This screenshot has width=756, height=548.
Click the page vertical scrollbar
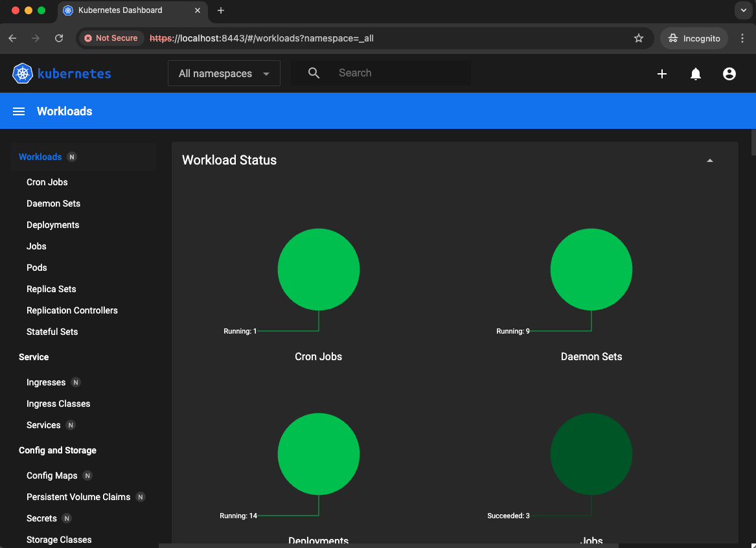tap(753, 142)
